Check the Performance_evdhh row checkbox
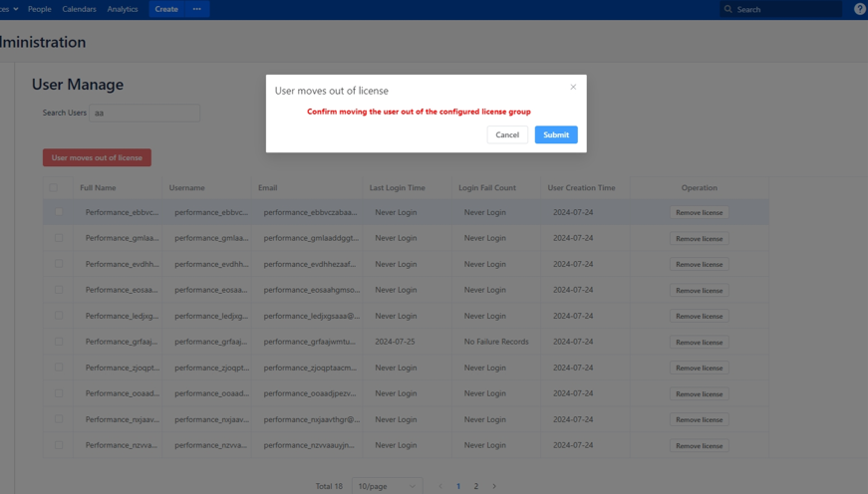 [59, 264]
